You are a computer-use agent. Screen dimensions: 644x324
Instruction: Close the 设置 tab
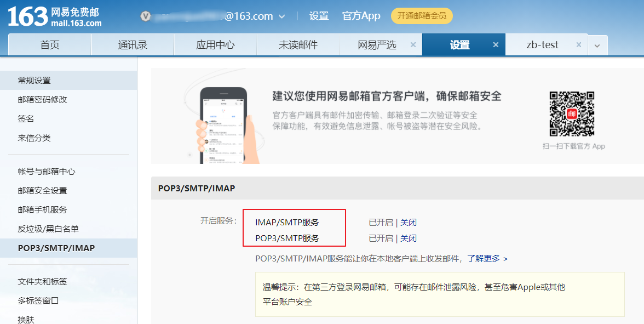496,45
